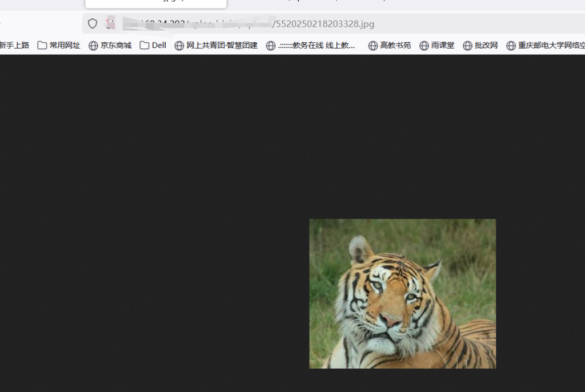Open the Dell bookmarks folder
Viewport: 585px width, 392px height.
point(153,46)
